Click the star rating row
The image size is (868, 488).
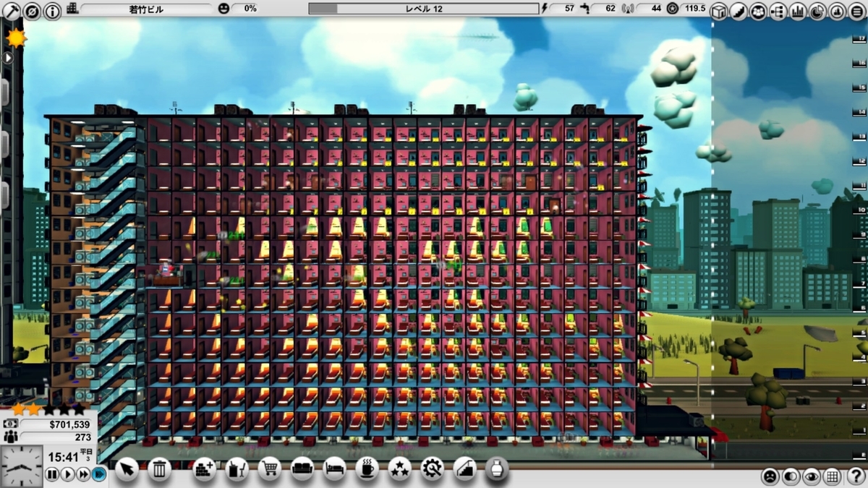coord(48,409)
